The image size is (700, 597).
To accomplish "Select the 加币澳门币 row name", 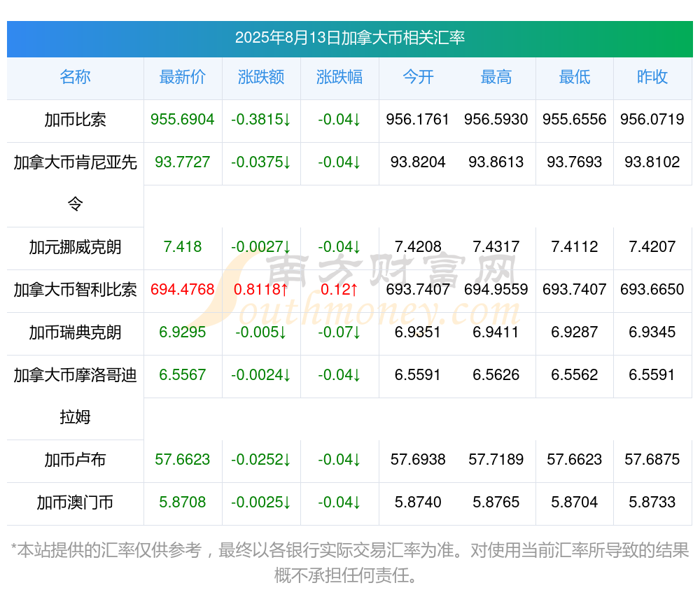I will pos(75,503).
